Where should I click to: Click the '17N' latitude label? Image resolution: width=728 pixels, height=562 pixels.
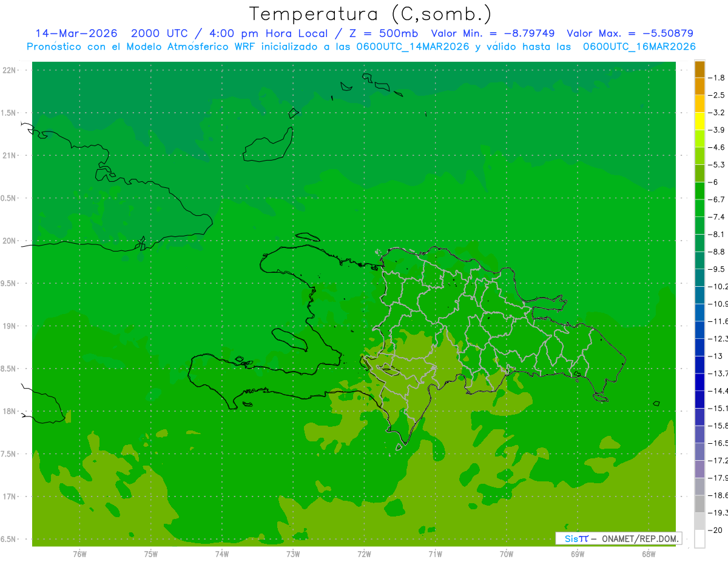9,497
